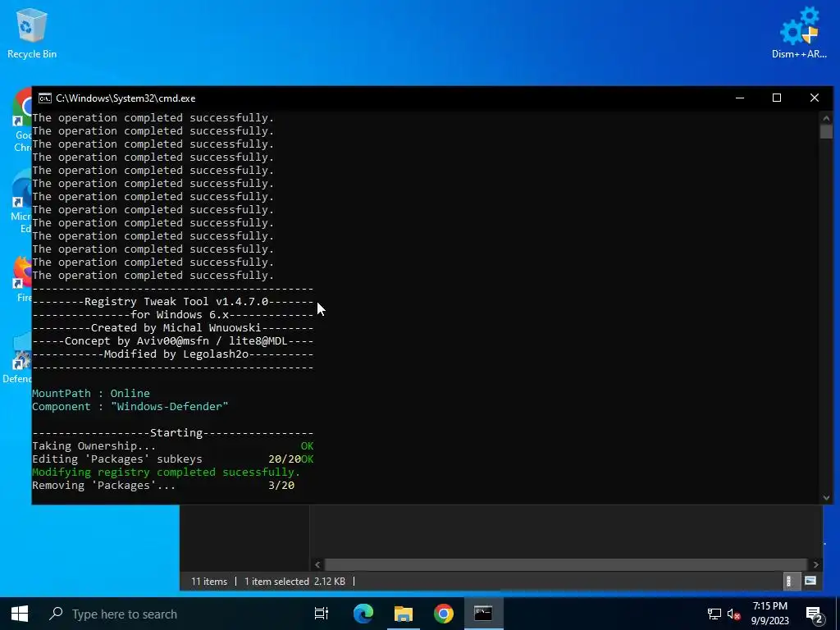This screenshot has height=630, width=840.
Task: Click the '11 items' status text
Action: (209, 582)
